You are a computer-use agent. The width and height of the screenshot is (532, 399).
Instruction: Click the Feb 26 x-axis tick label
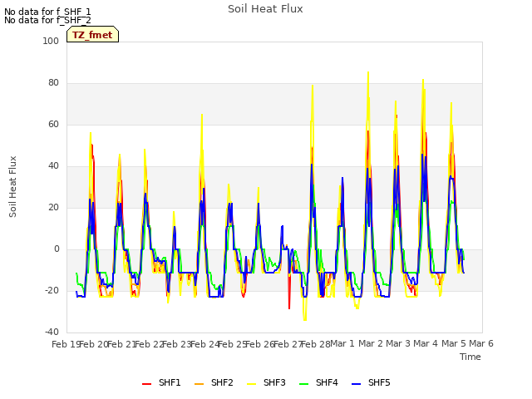[260, 344]
